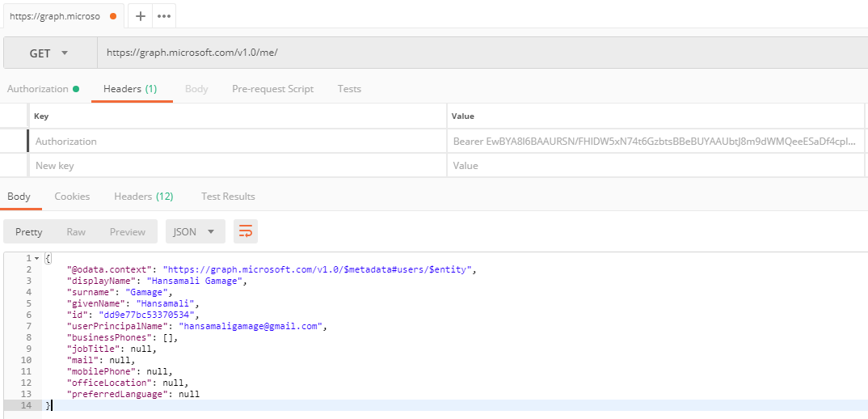Click the Bearer token value cell
868x419 pixels.
[655, 142]
